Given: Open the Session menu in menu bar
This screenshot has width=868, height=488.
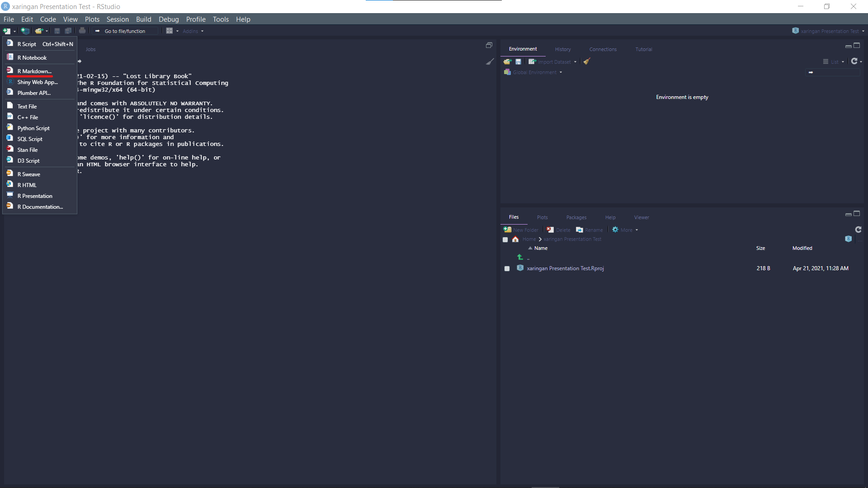Looking at the screenshot, I should coord(118,19).
